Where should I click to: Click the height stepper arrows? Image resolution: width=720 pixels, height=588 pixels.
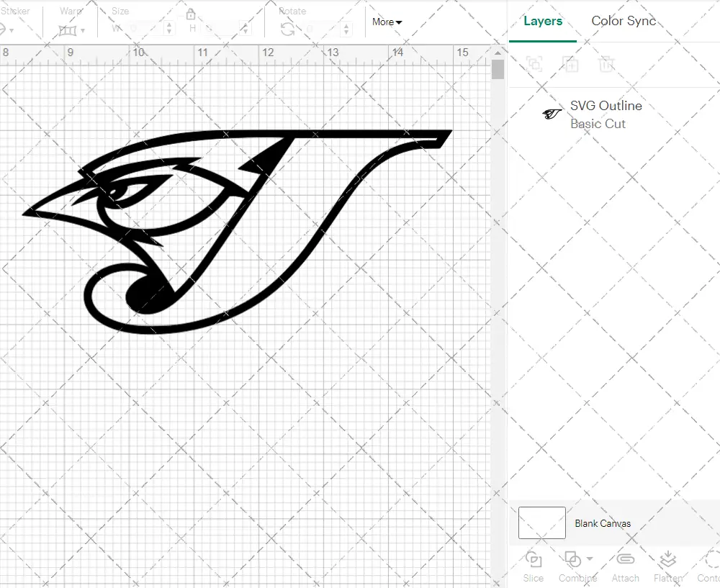246,29
